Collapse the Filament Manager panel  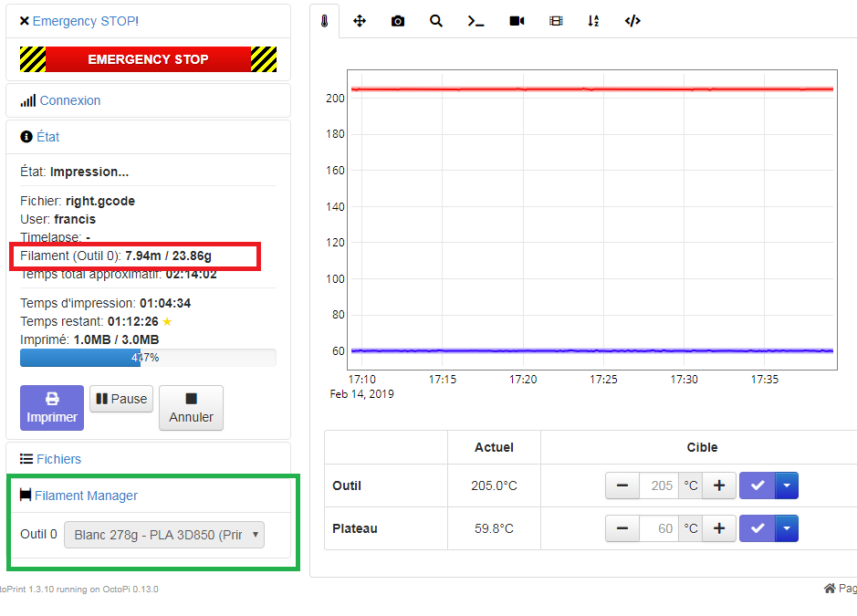pyautogui.click(x=87, y=496)
